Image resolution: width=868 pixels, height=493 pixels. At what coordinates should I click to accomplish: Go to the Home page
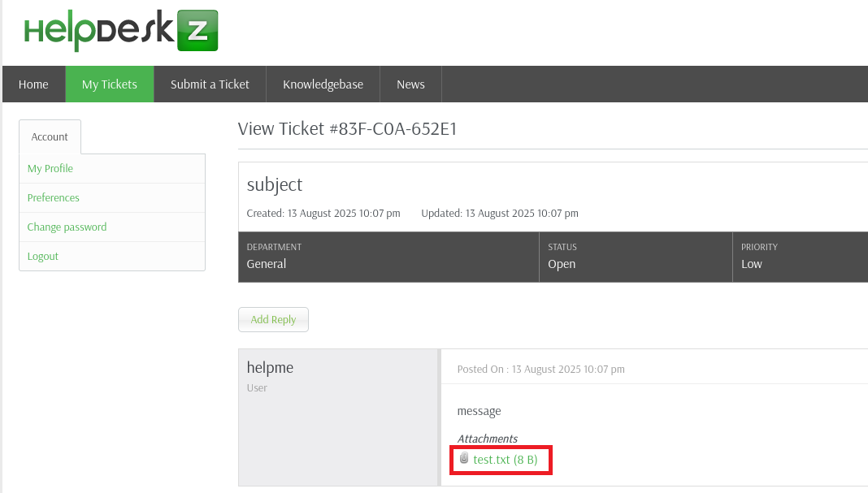(x=33, y=84)
